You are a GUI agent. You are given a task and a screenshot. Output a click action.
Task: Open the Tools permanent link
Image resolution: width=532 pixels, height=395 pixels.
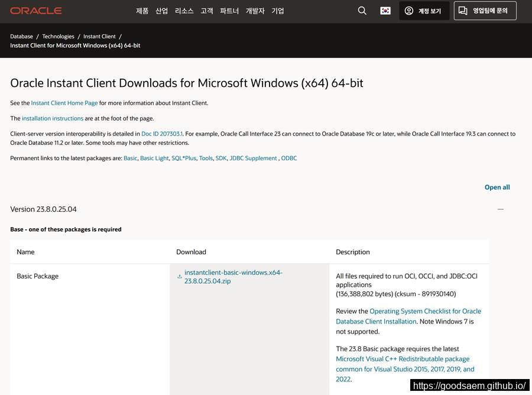[x=206, y=158]
